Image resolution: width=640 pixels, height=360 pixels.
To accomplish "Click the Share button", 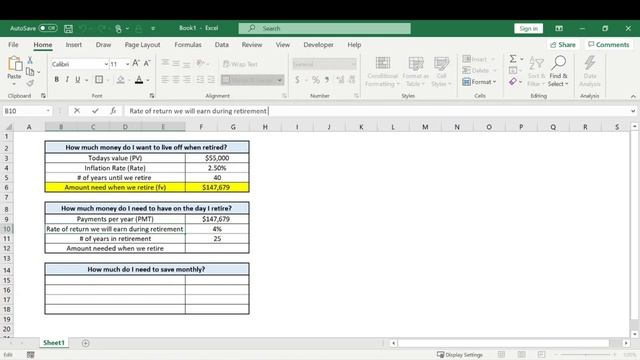I will [x=562, y=45].
